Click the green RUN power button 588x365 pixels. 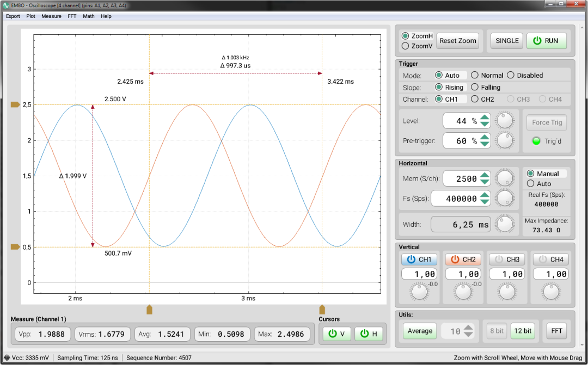tap(547, 40)
